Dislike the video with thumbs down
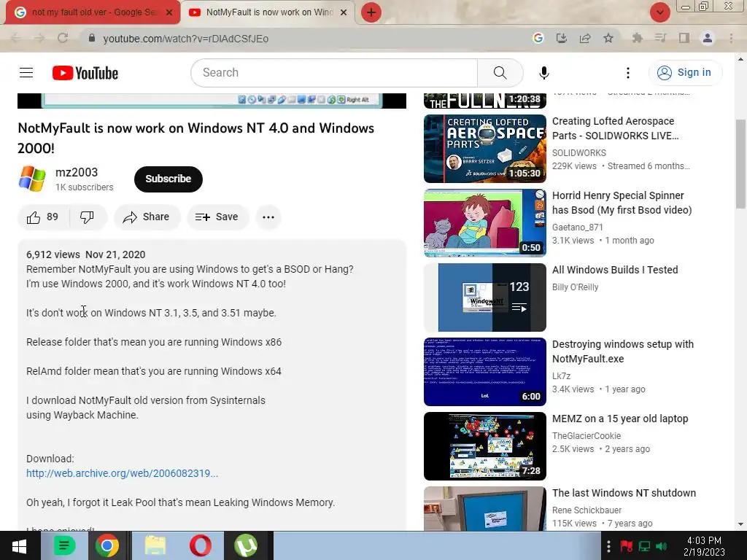 88,217
